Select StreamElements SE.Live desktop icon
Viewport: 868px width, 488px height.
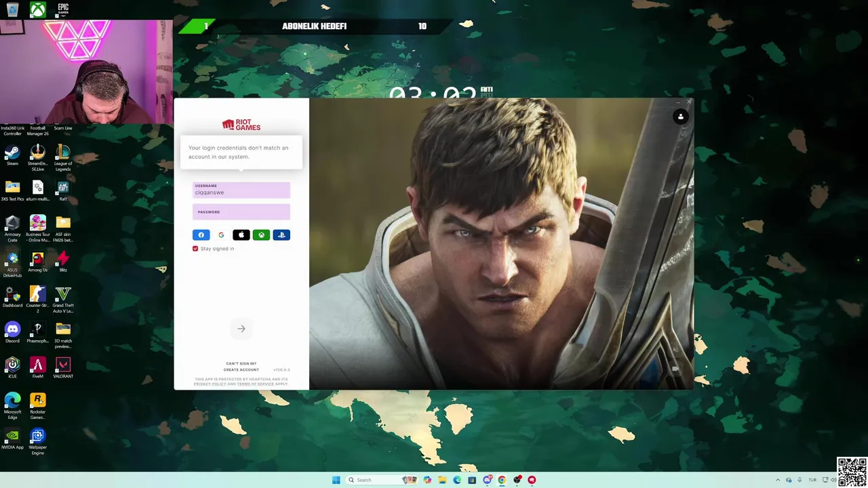(x=37, y=157)
